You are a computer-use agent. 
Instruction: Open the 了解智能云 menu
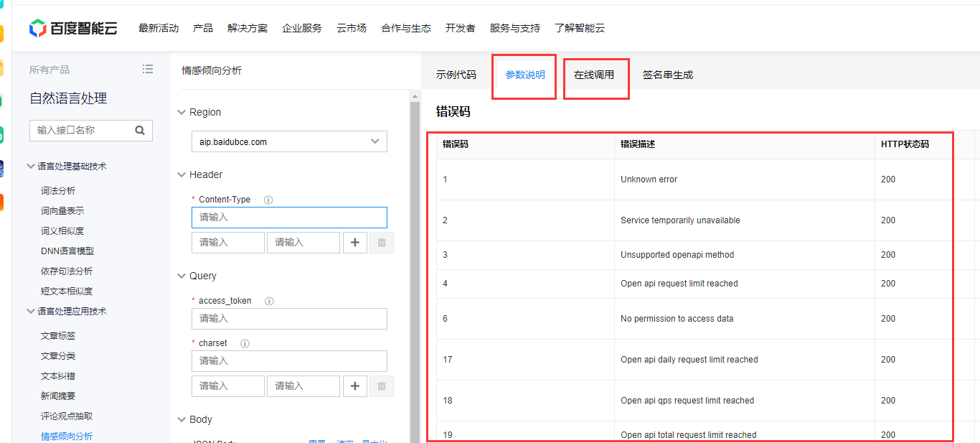pos(580,28)
